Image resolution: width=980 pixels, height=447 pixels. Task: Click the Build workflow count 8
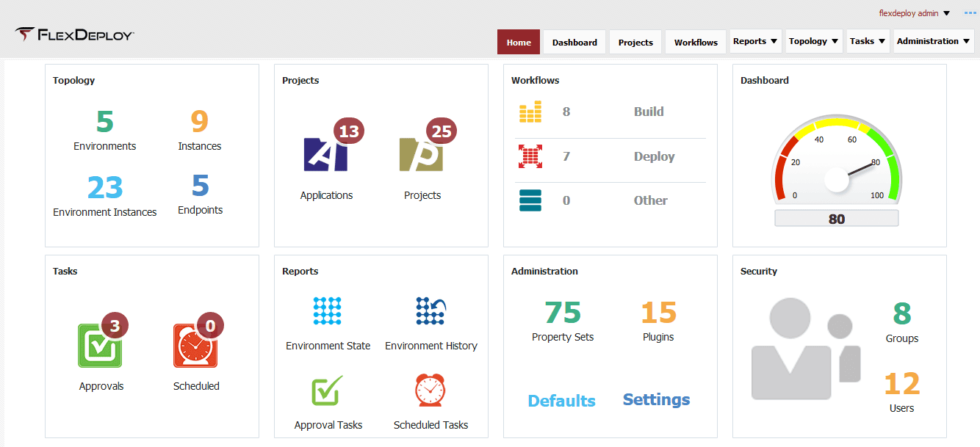click(x=566, y=112)
